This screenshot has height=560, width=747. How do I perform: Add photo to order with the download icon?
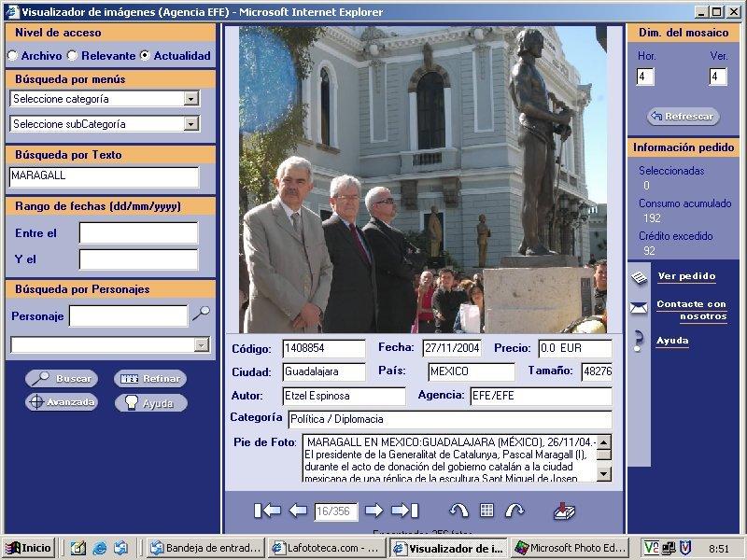564,511
